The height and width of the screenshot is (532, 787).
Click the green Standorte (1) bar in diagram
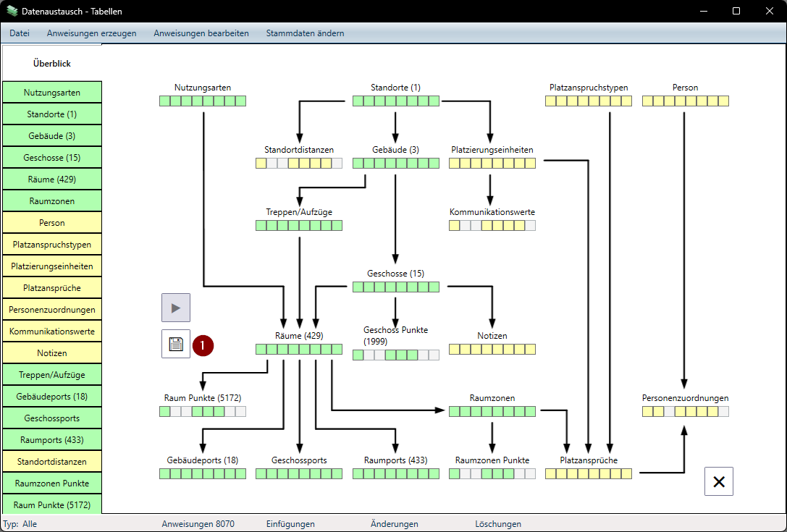pos(395,101)
